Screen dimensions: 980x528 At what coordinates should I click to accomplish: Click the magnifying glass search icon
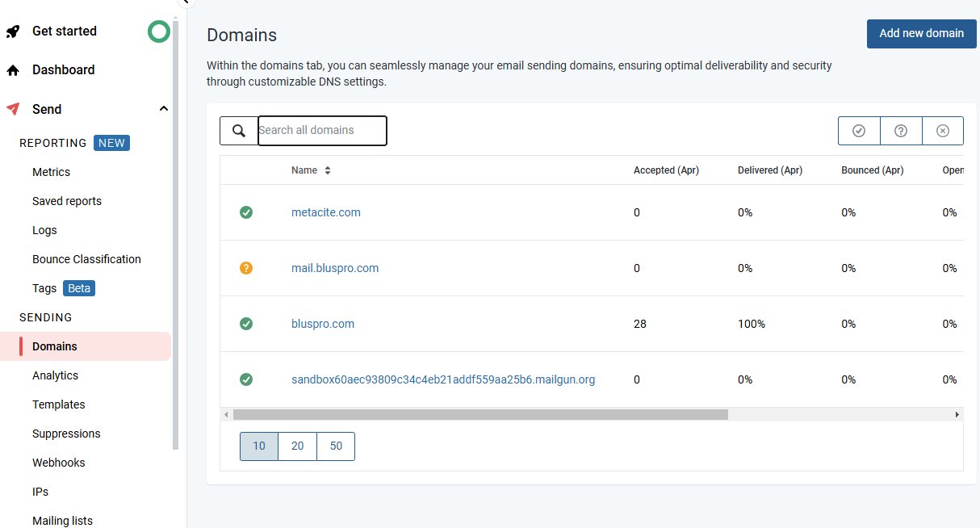pos(239,131)
